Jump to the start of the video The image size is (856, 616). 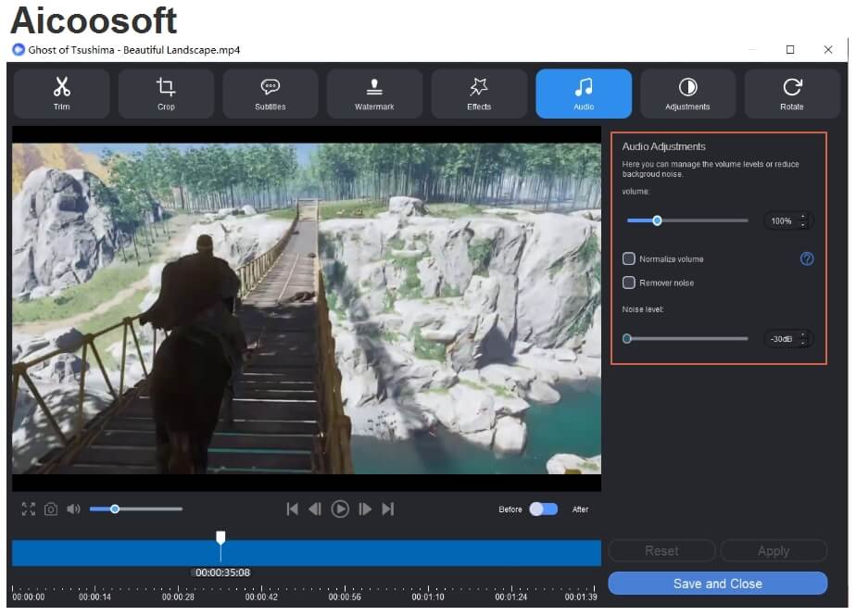click(x=292, y=509)
